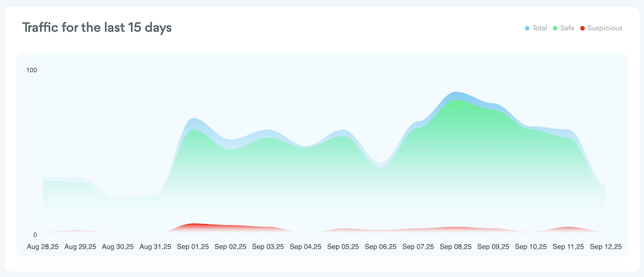Click the 0 value on the y-axis
This screenshot has height=277, width=644.
click(35, 235)
